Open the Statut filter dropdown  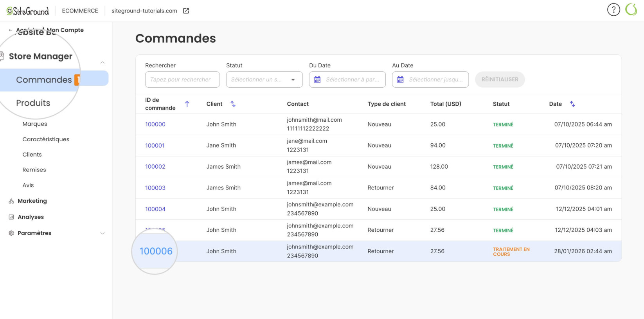tap(264, 79)
